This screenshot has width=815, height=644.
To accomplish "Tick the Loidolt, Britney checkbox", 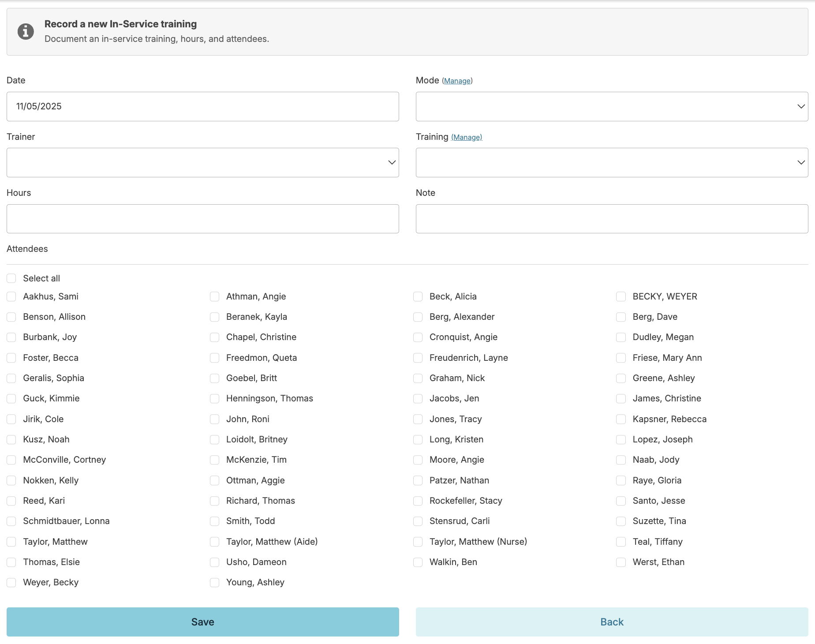I will [215, 439].
